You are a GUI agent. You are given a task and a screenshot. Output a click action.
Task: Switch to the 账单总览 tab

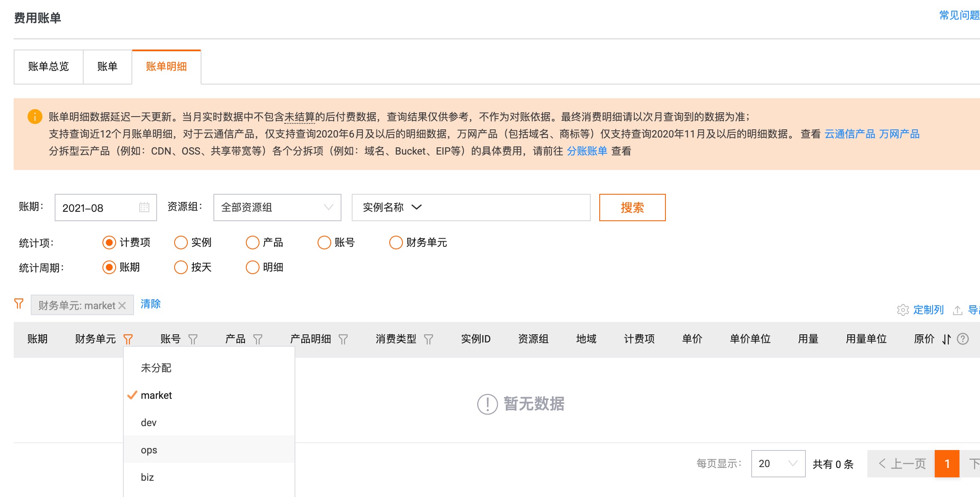(49, 67)
